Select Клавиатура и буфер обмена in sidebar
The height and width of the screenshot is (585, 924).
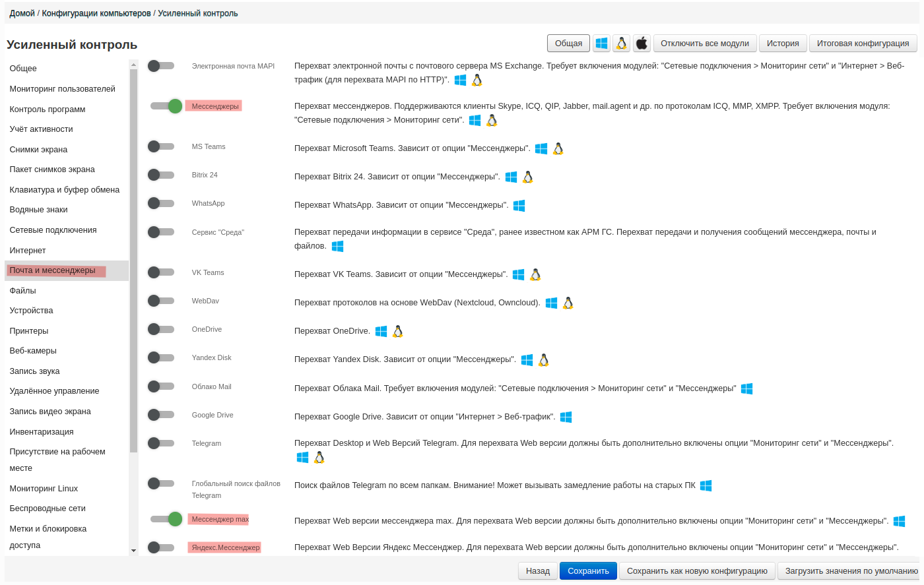click(64, 190)
